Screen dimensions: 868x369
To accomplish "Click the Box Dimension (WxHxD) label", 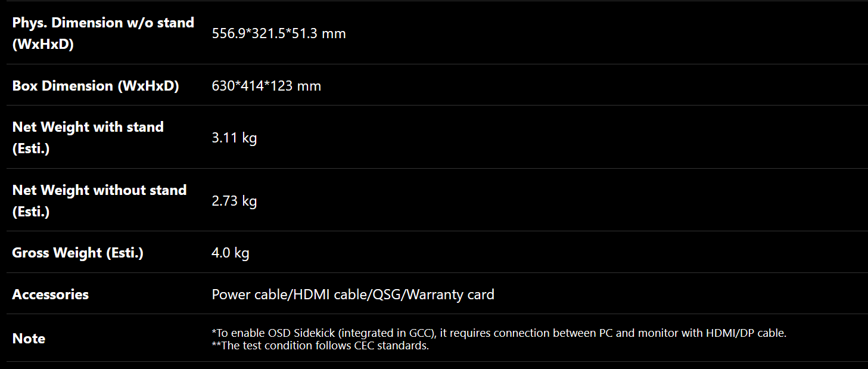I will [x=95, y=86].
